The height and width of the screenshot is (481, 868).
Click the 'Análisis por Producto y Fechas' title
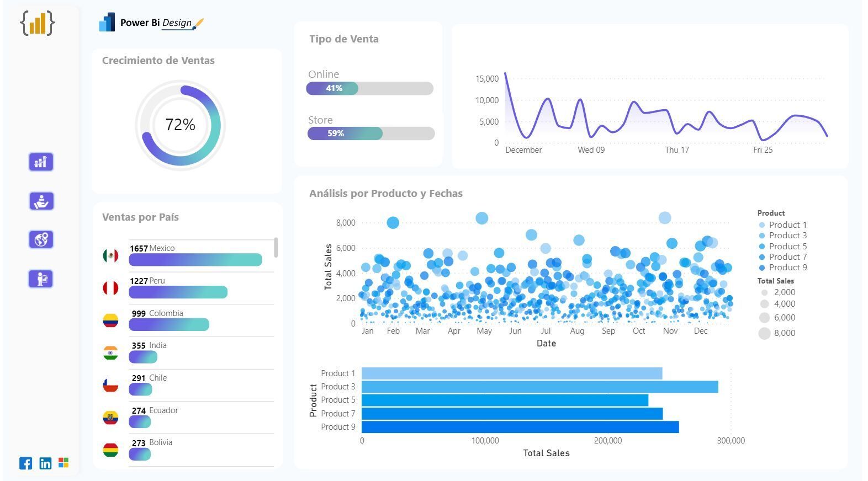[386, 194]
